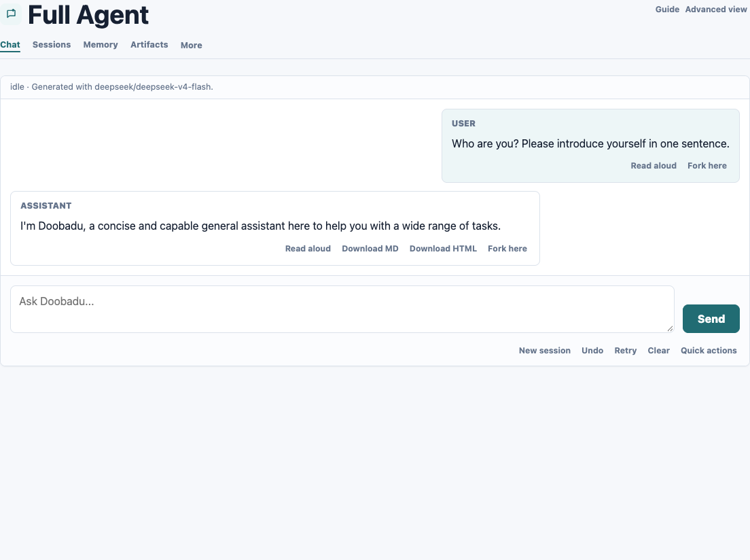
Task: Open the Guide link
Action: tap(667, 9)
